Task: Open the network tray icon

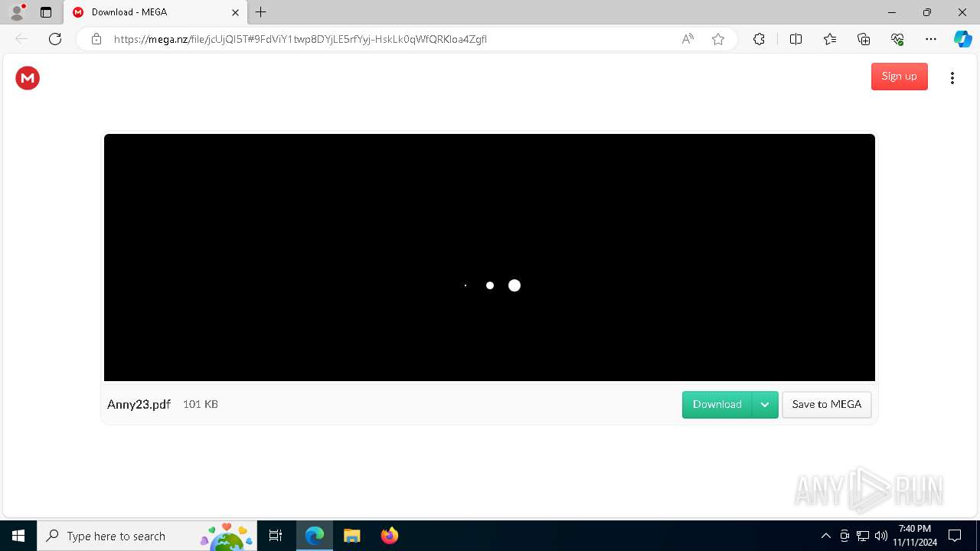Action: point(863,536)
